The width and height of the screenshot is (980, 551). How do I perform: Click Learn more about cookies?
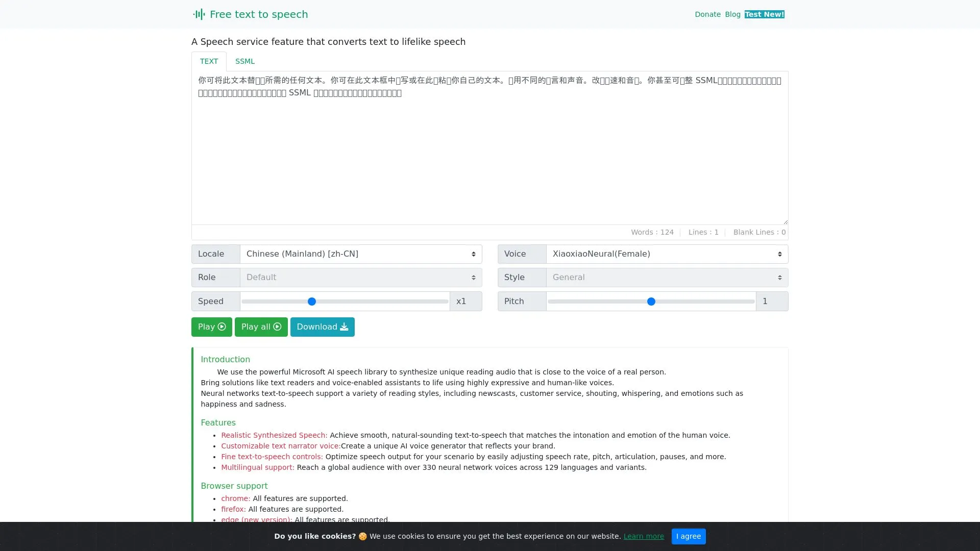[644, 536]
